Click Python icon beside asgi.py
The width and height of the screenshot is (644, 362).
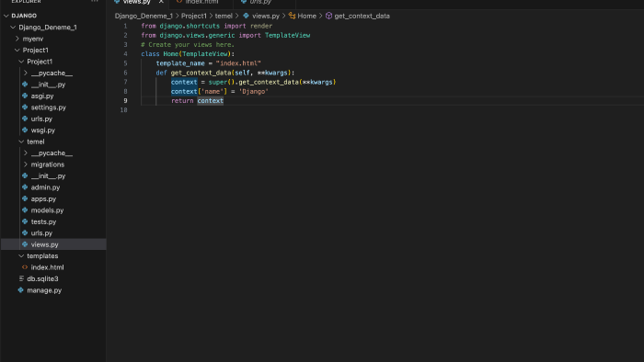(25, 96)
